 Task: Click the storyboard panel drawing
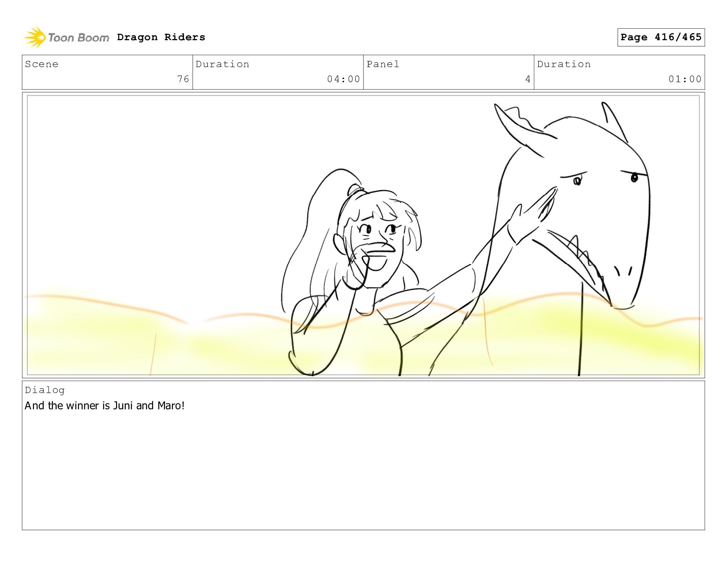coord(363,235)
